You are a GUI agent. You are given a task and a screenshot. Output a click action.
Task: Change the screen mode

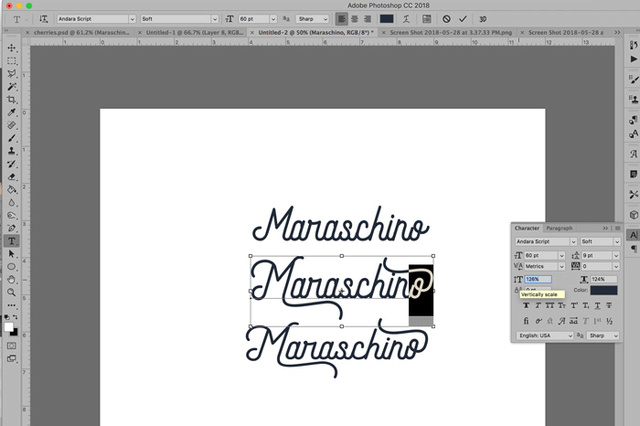point(11,359)
